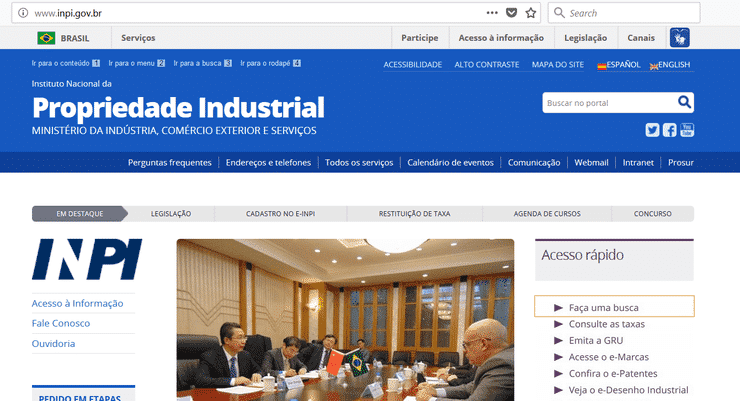This screenshot has height=401, width=740.
Task: Enable ALTO CONTRASTE mode
Action: (487, 65)
